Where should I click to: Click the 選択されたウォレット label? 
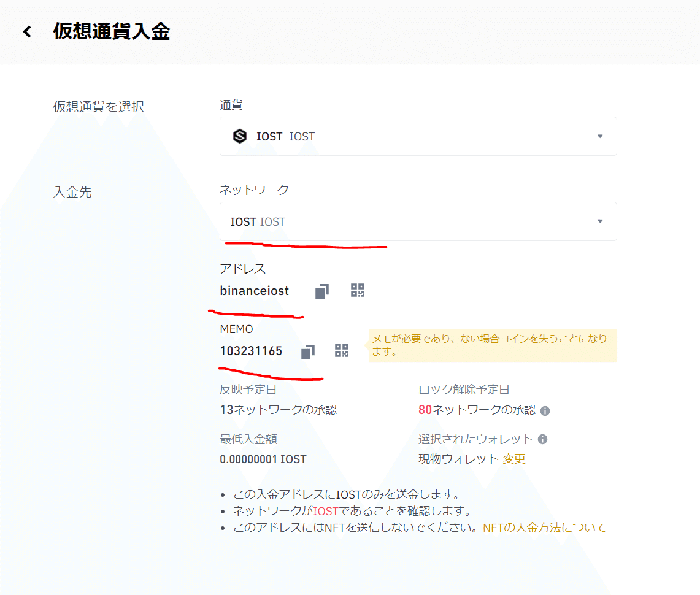[475, 439]
